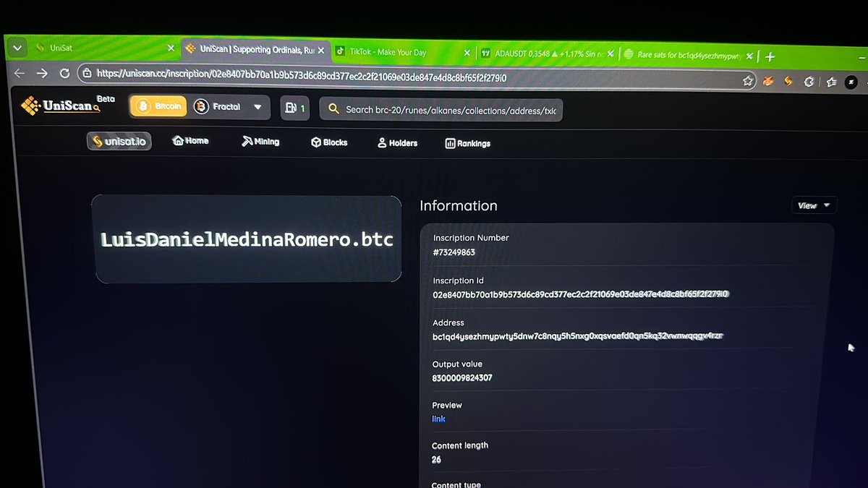Go to the Home menu item
Viewport: 868px width, 488px height.
pos(190,141)
